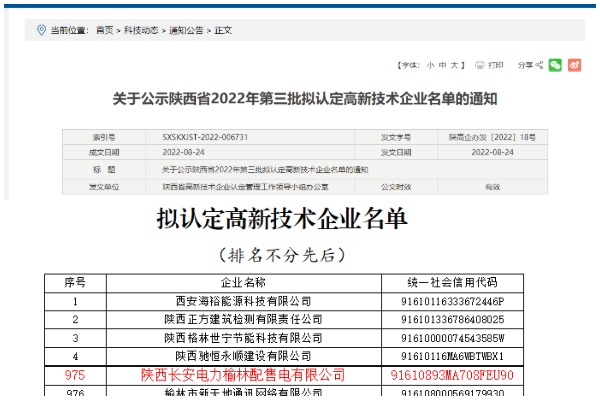Select the 发文日期 value 2022-08-24
600x400 pixels.
pyautogui.click(x=492, y=152)
